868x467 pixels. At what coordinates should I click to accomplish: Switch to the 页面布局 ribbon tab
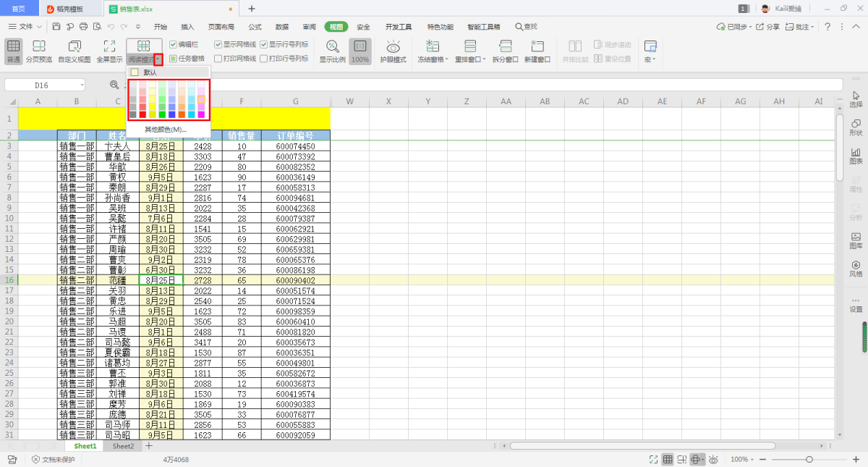220,27
